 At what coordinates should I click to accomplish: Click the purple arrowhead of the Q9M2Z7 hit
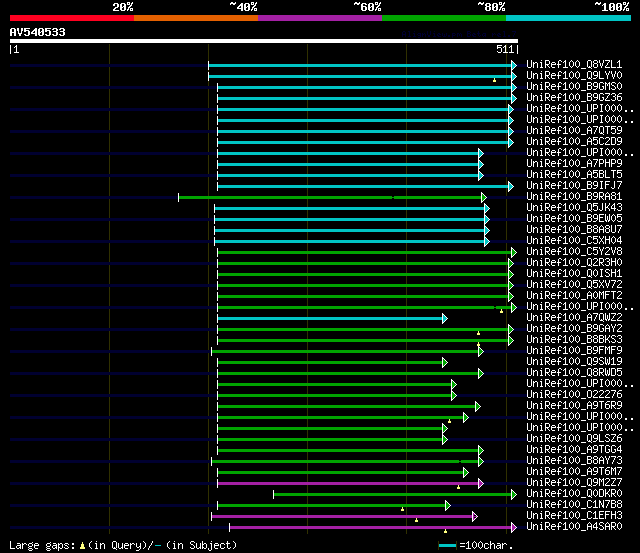click(x=481, y=484)
